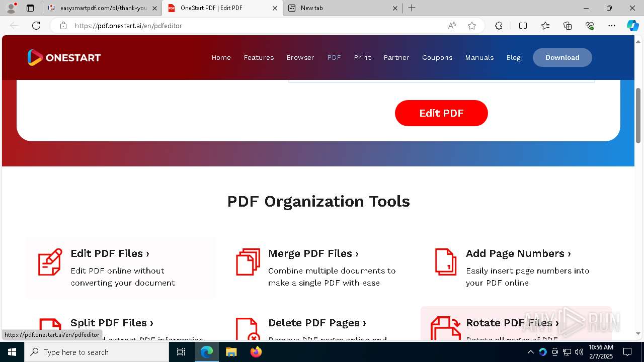Open the Edit PDF Files pencil icon
Image resolution: width=644 pixels, height=362 pixels.
pos(50,262)
